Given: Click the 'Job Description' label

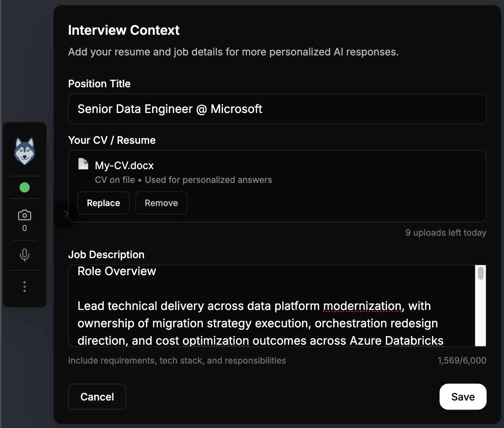Looking at the screenshot, I should [x=106, y=255].
